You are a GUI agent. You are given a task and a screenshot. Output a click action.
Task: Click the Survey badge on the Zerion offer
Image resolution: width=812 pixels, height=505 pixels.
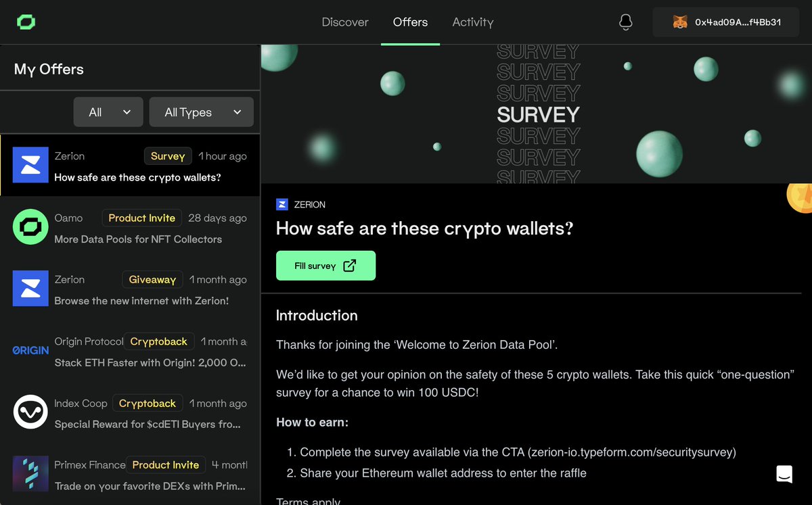coord(167,155)
